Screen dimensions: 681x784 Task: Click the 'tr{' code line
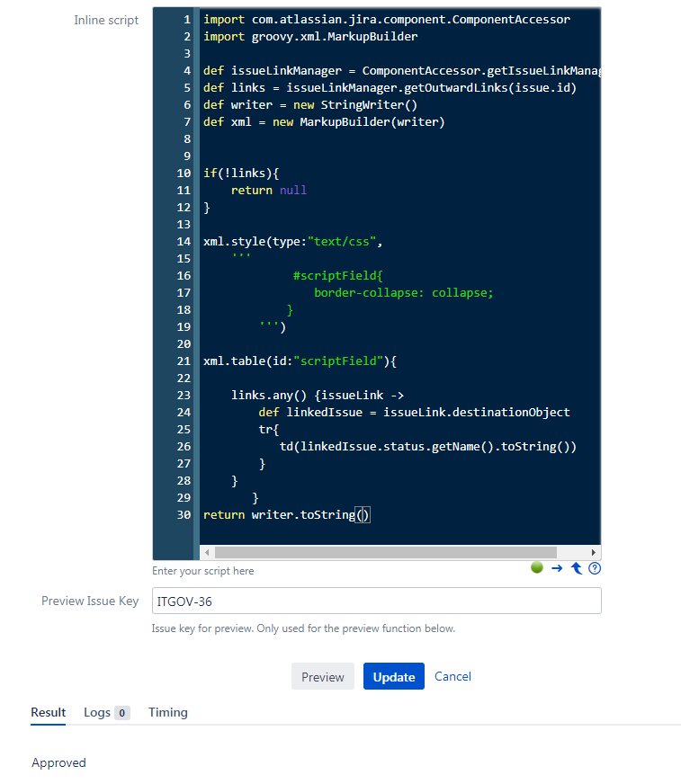[269, 429]
